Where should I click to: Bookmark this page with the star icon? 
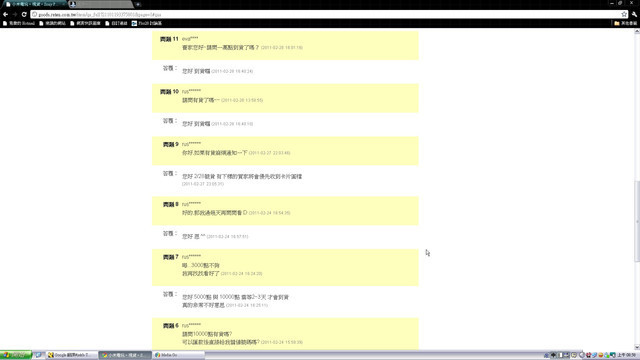click(624, 14)
